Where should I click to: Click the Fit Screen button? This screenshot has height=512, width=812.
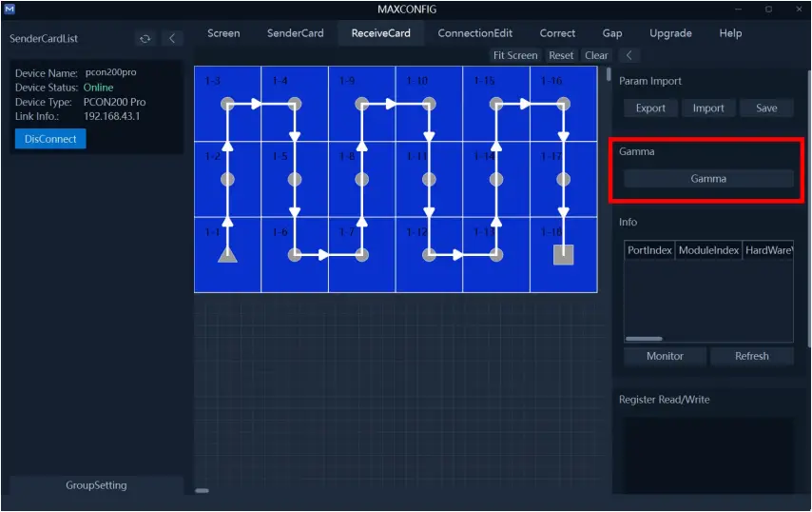point(515,55)
